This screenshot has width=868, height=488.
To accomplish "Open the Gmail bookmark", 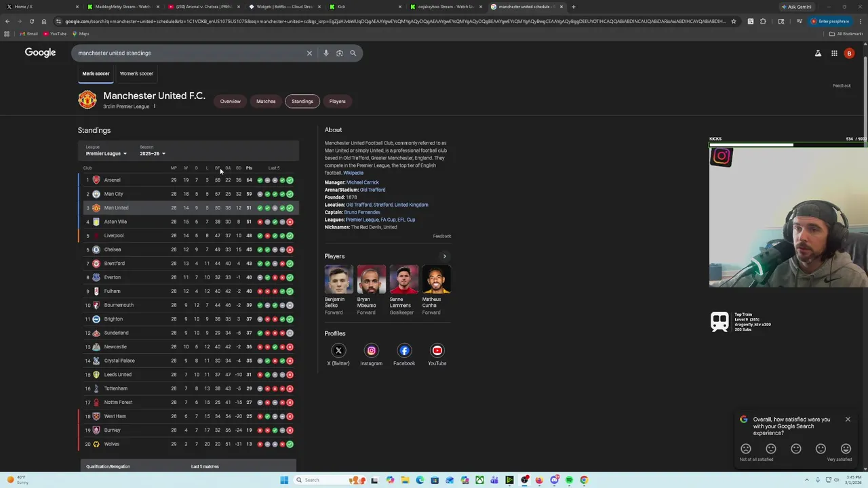I will tap(28, 34).
